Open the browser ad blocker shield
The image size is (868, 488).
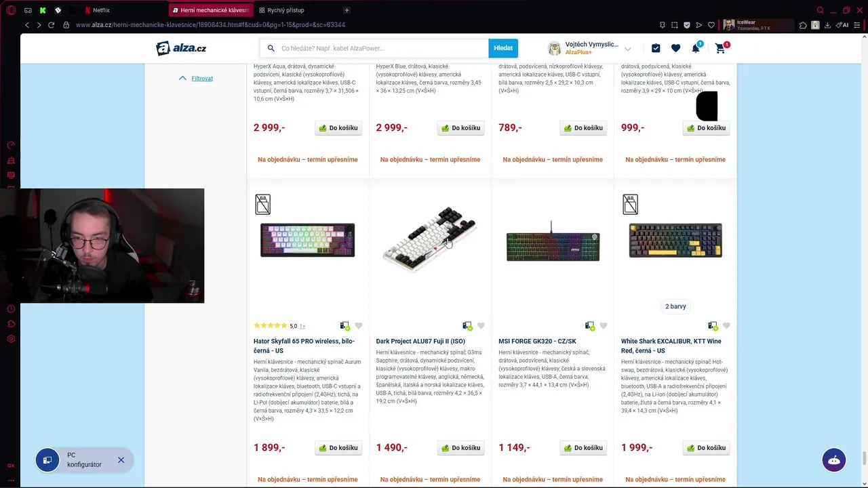(x=687, y=25)
